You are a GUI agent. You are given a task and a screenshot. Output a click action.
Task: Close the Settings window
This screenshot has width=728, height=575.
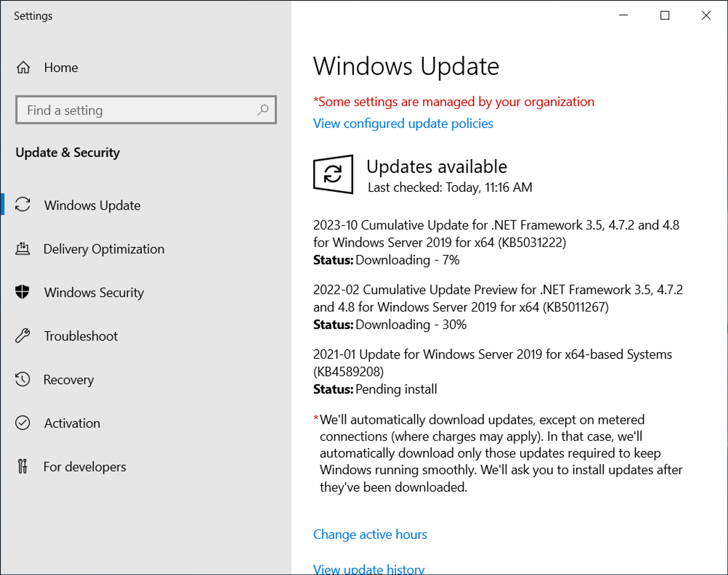[x=706, y=16]
